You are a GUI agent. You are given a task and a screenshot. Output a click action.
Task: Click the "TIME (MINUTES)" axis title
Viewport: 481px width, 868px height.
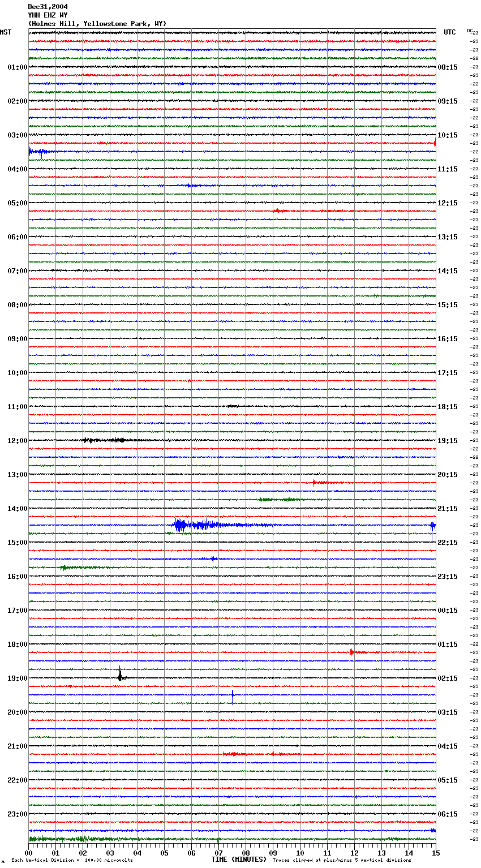pos(239,860)
